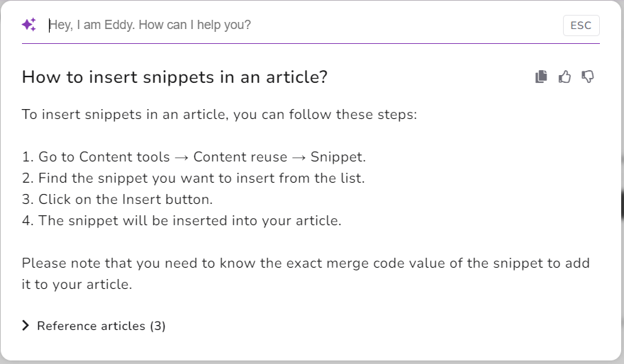
Task: Focus the Eddy question input field
Action: pyautogui.click(x=298, y=25)
